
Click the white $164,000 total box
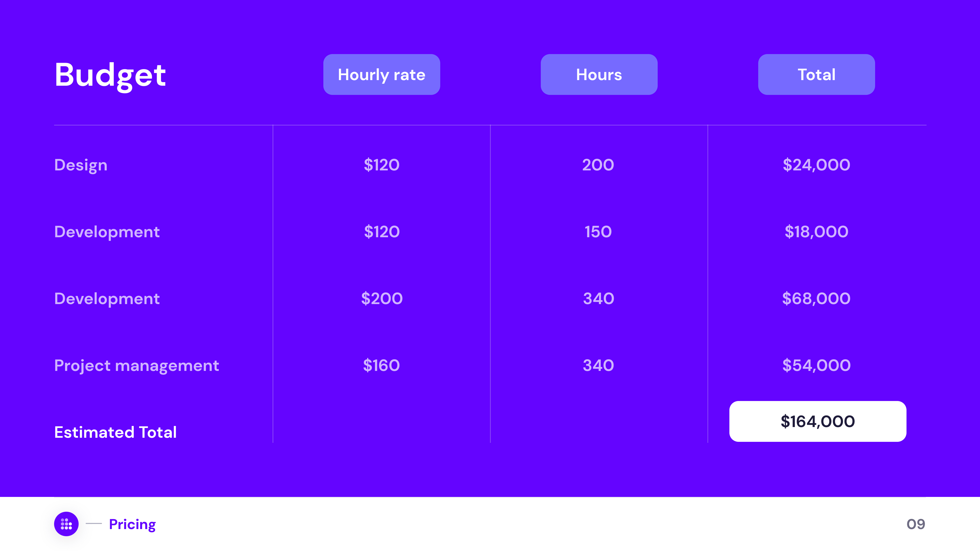(817, 421)
